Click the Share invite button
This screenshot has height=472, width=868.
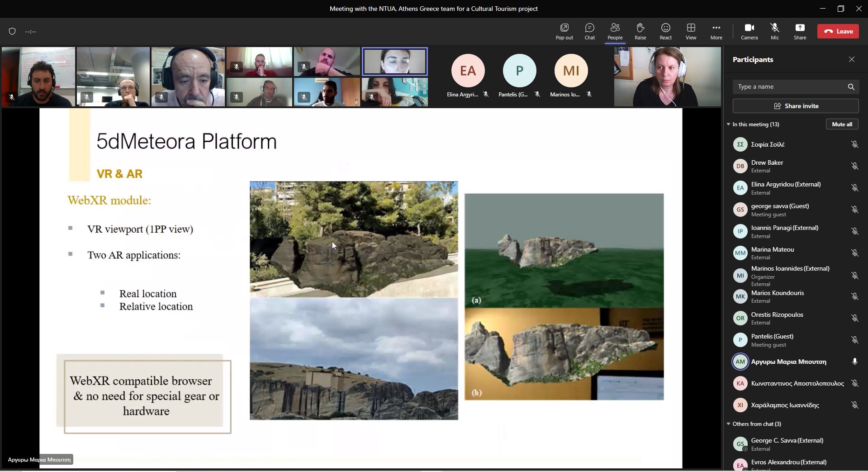pyautogui.click(x=796, y=106)
